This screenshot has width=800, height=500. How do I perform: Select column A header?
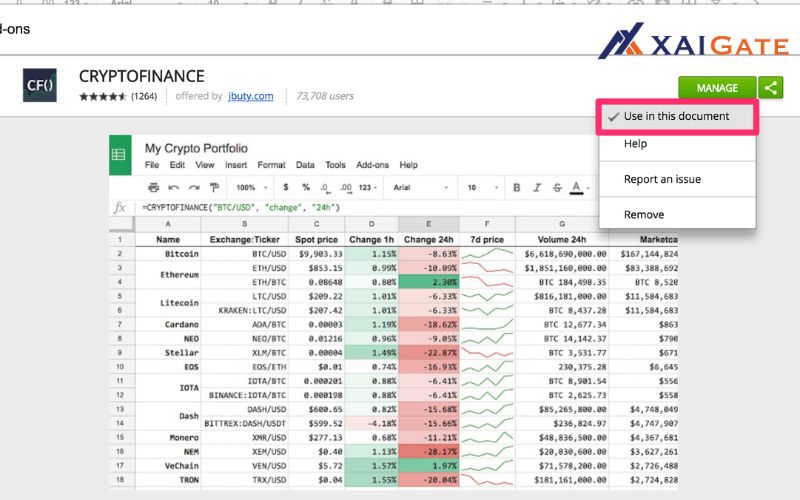tap(168, 224)
